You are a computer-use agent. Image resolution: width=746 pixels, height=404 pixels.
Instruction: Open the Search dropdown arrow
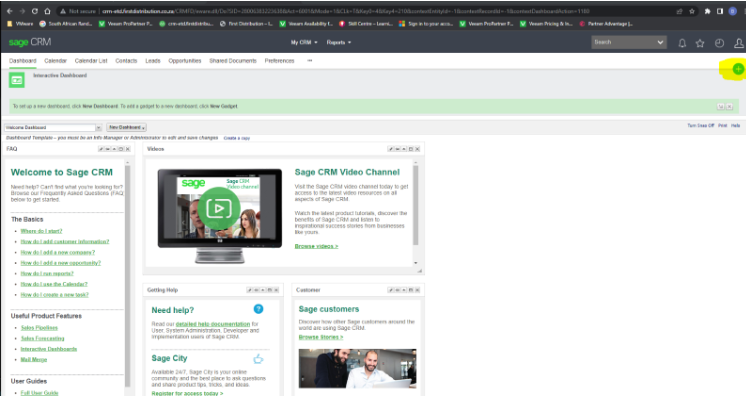660,42
